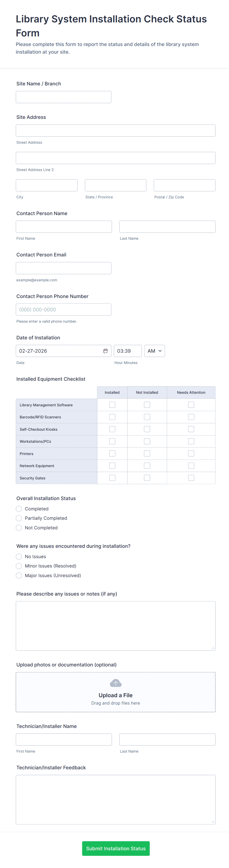Image resolution: width=229 pixels, height=868 pixels.
Task: Click the Hour Minutes time field
Action: point(128,351)
